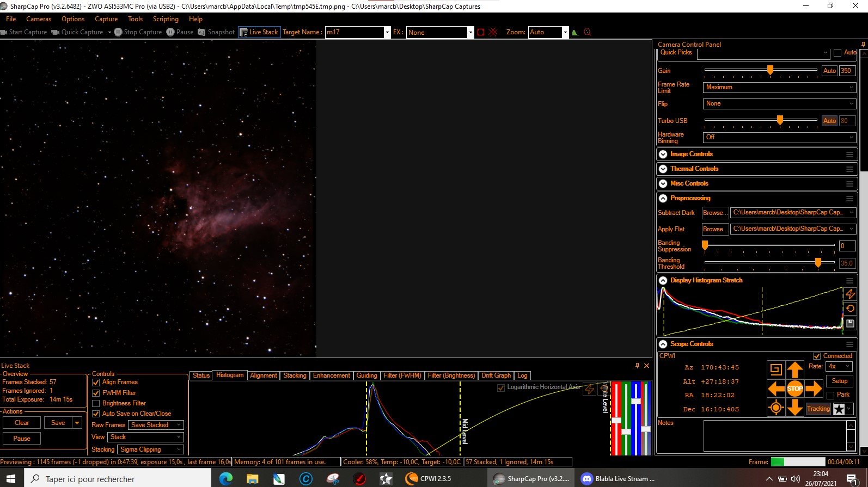The width and height of the screenshot is (868, 487).
Task: Expand the Misc Controls section
Action: coord(663,184)
